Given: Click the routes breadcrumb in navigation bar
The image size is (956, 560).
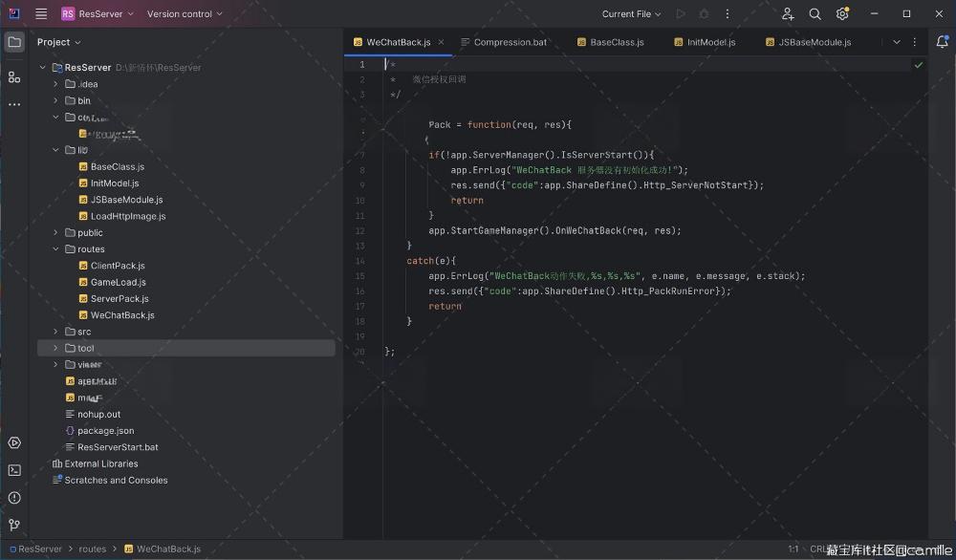Looking at the screenshot, I should [x=93, y=549].
